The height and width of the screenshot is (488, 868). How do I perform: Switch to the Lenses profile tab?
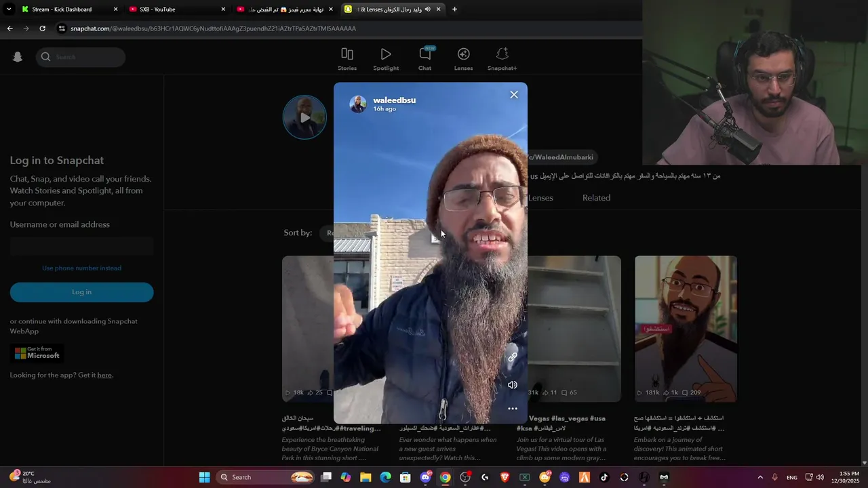540,198
